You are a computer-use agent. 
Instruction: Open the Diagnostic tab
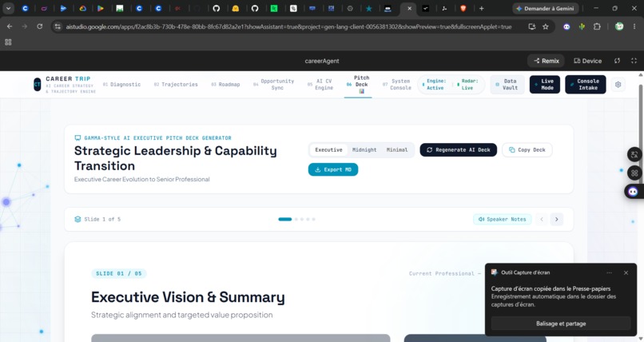click(x=121, y=85)
